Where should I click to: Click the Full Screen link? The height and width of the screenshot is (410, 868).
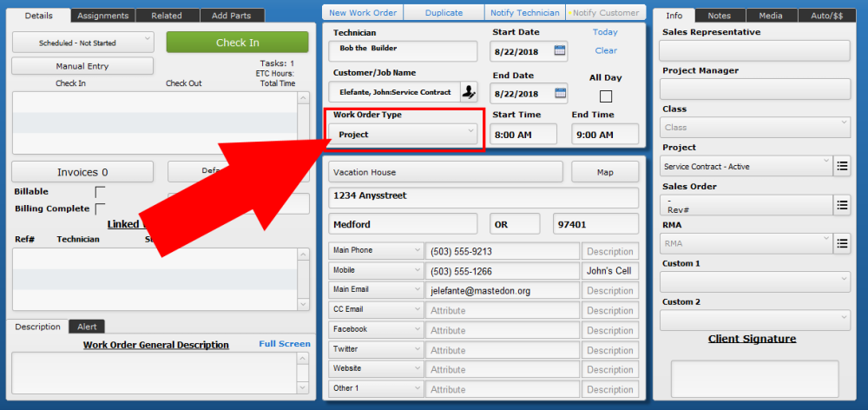[x=285, y=343]
